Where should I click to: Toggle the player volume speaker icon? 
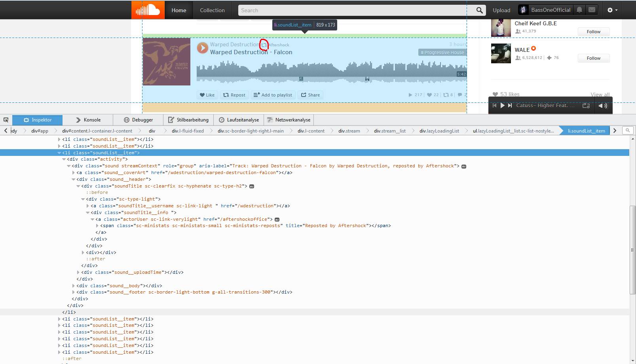(x=603, y=106)
